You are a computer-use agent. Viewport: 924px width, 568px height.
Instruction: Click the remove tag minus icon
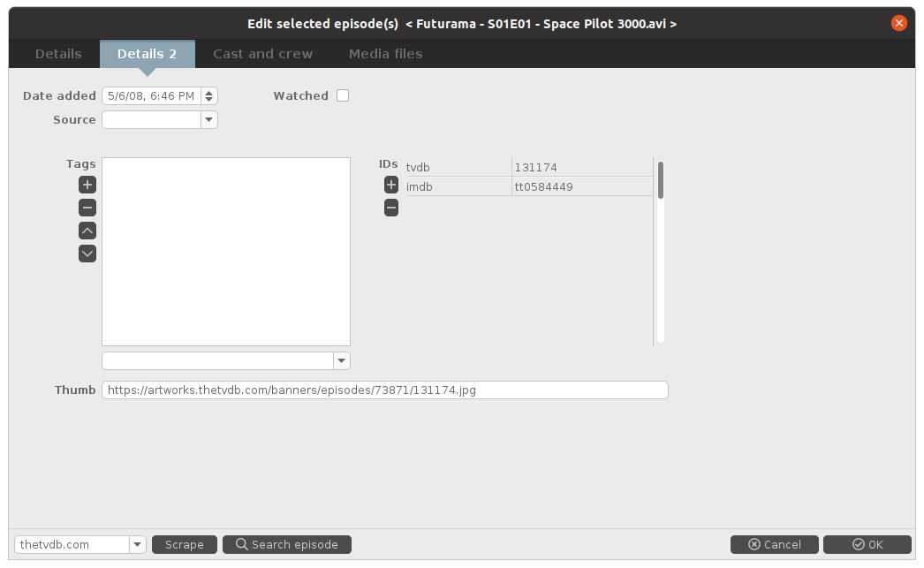[x=87, y=208]
